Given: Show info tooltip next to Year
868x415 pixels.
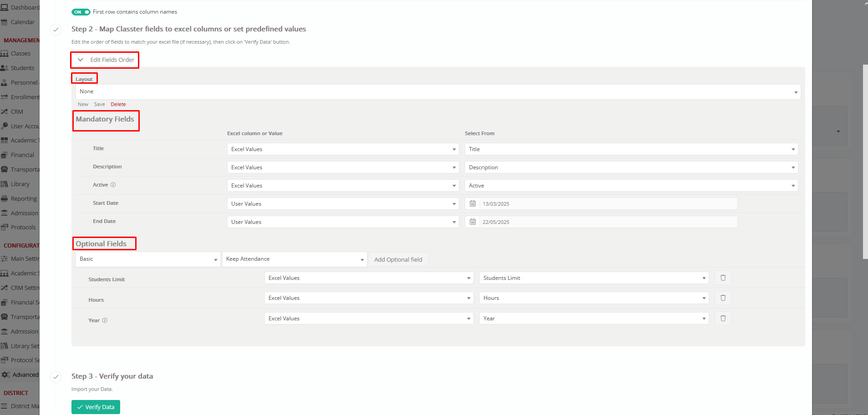Looking at the screenshot, I should pyautogui.click(x=105, y=320).
